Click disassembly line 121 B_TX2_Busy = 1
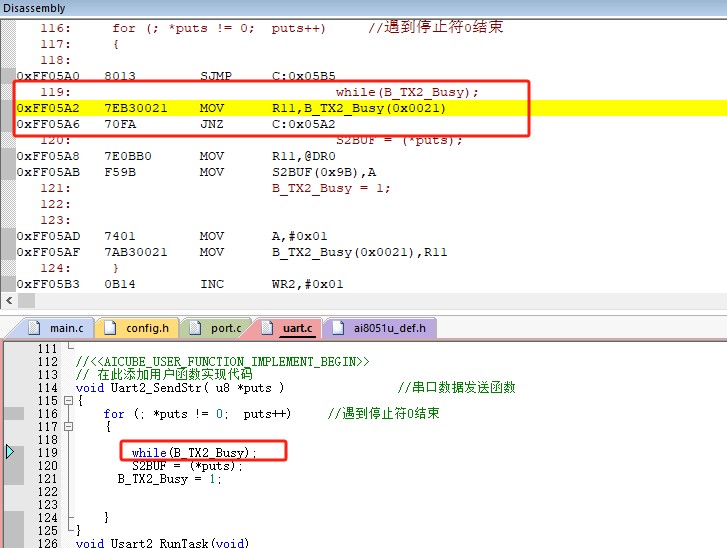Viewport: 727px width, 548px height. click(x=331, y=188)
